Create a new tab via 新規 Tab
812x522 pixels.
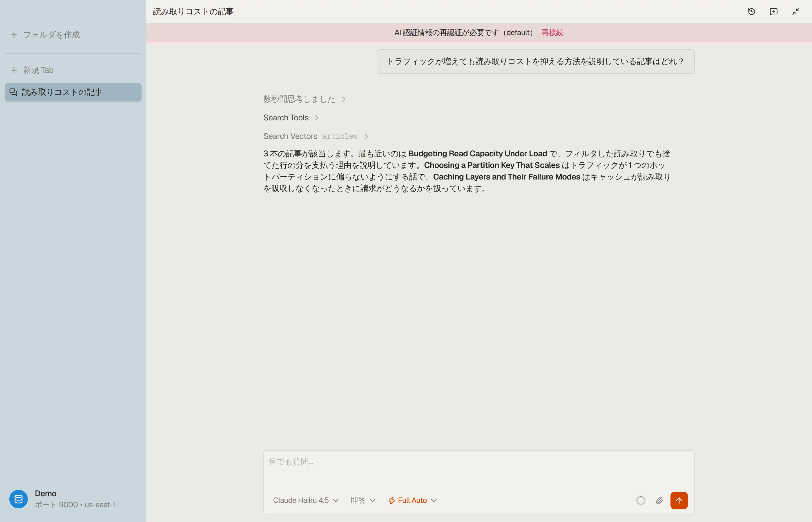pyautogui.click(x=73, y=70)
